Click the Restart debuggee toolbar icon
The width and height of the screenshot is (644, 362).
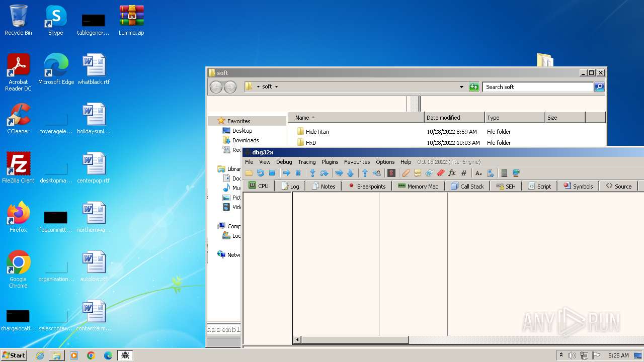click(x=260, y=173)
